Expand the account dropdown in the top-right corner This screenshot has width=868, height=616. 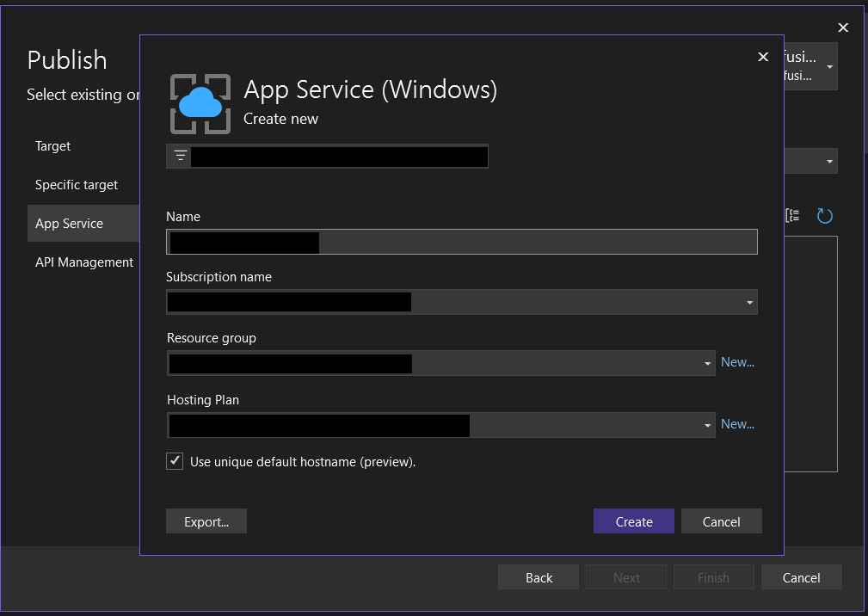pyautogui.click(x=828, y=66)
